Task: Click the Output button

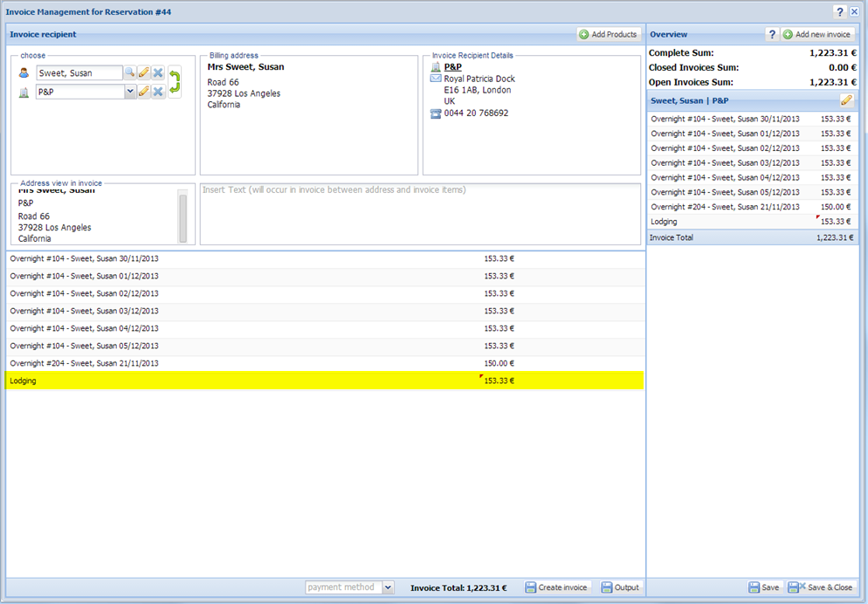Action: 620,588
